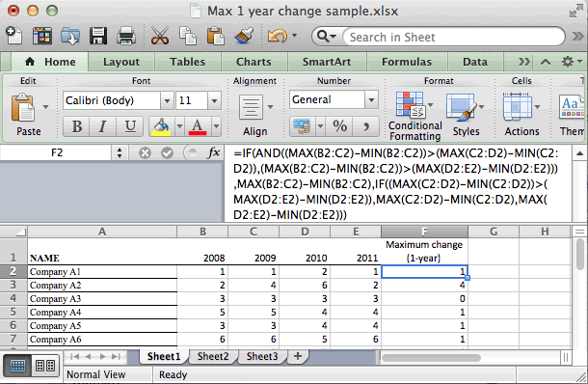Image resolution: width=588 pixels, height=384 pixels.
Task: Open the Tables ribbon tab
Action: pos(187,62)
